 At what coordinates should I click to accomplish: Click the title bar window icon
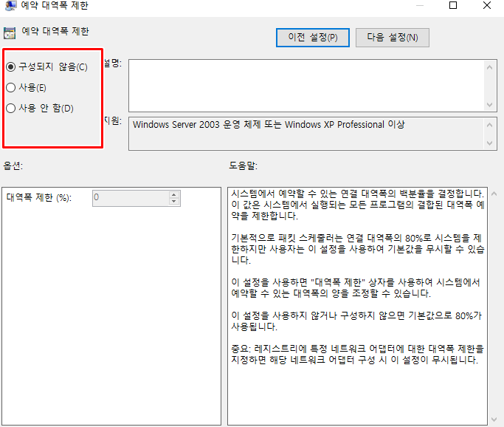pyautogui.click(x=10, y=5)
